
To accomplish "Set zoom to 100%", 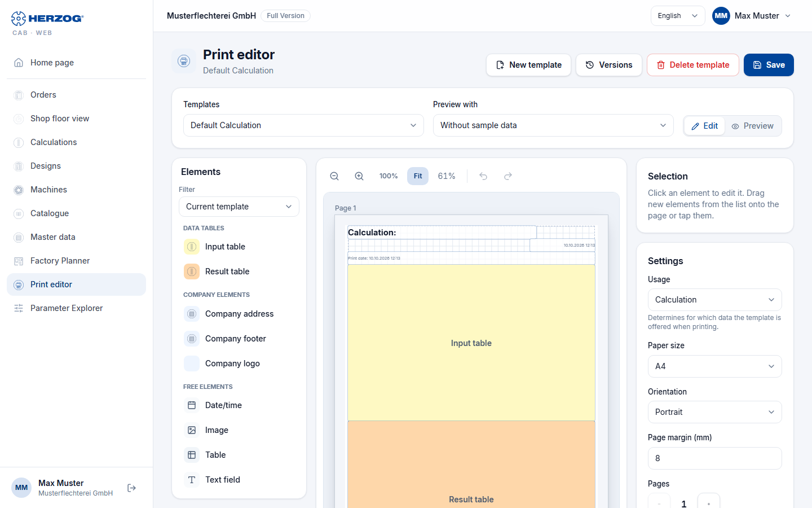I will point(389,176).
